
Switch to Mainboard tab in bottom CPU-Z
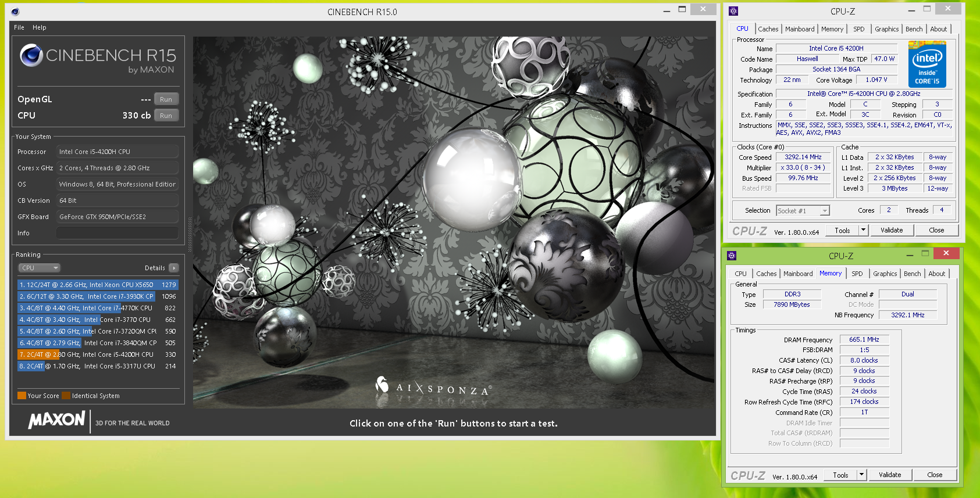click(798, 274)
